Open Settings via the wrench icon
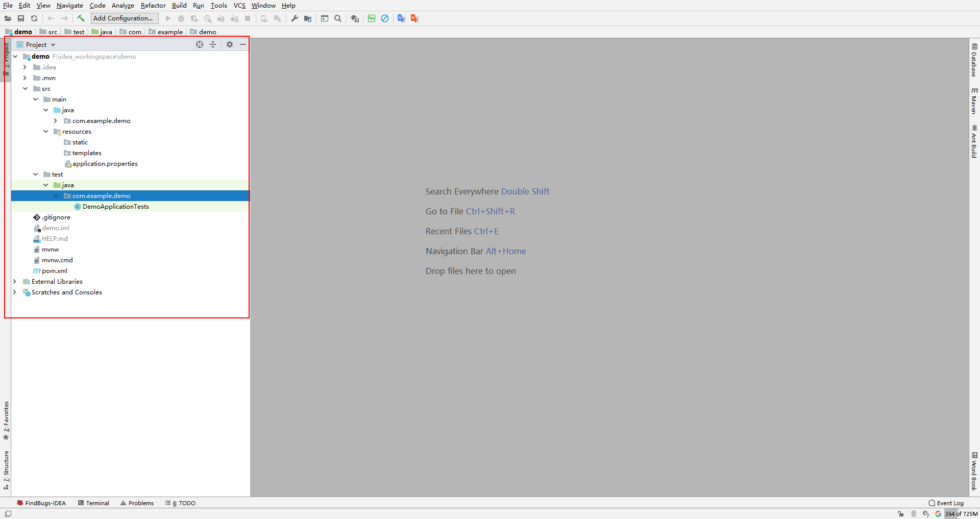The height and width of the screenshot is (519, 980). click(295, 18)
